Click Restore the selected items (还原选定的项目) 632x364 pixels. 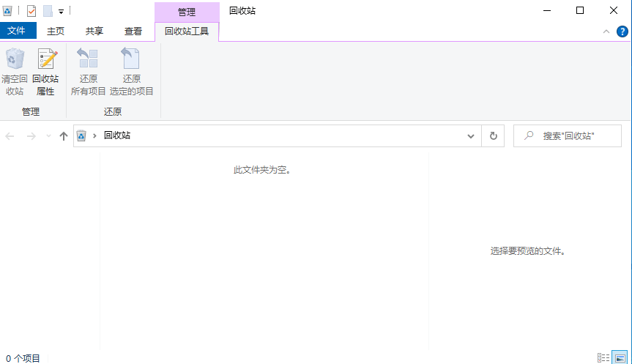[131, 72]
